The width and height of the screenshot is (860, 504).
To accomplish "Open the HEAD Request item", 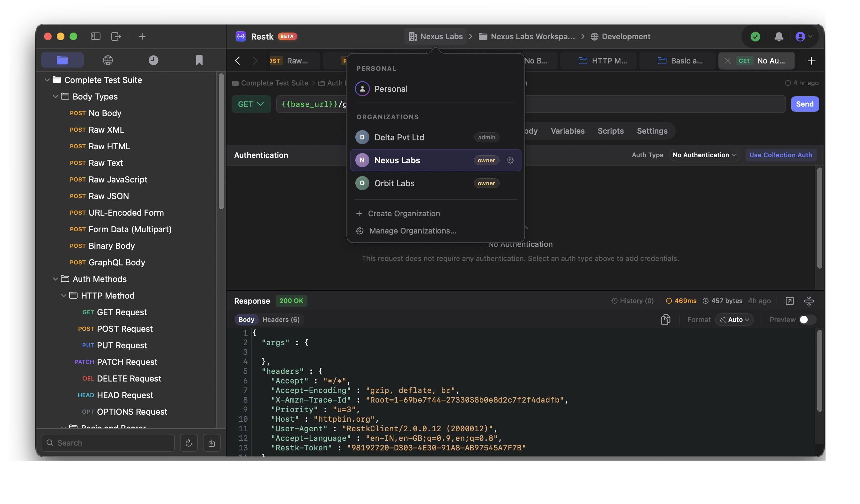I will coord(115,395).
